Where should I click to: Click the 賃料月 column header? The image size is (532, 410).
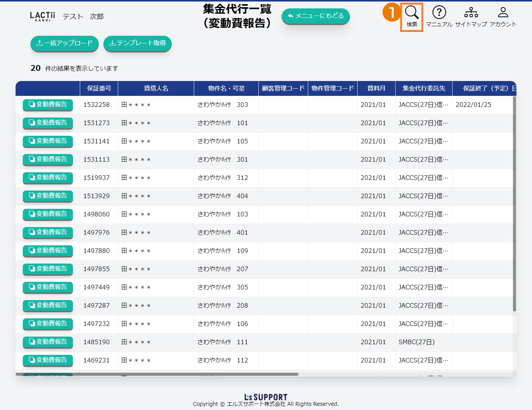click(376, 88)
